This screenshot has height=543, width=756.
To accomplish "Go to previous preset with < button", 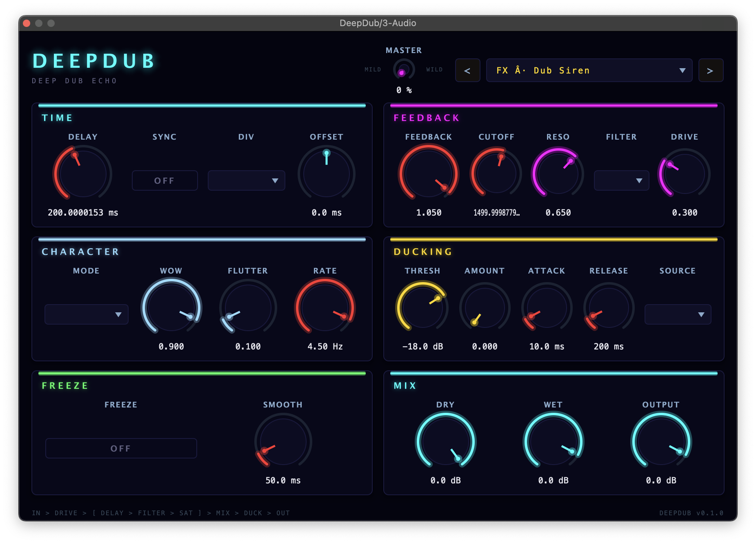I will click(x=467, y=71).
